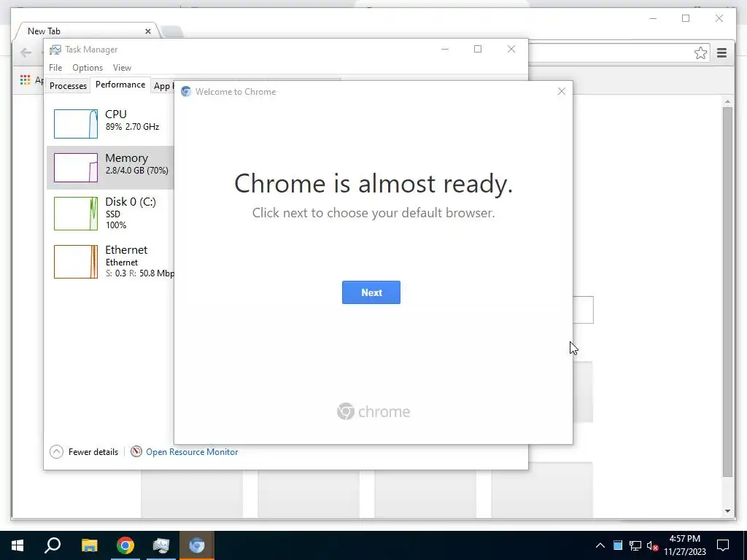Click the scrollbar down arrow in Chrome
Viewport: 747px width, 560px height.
727,511
